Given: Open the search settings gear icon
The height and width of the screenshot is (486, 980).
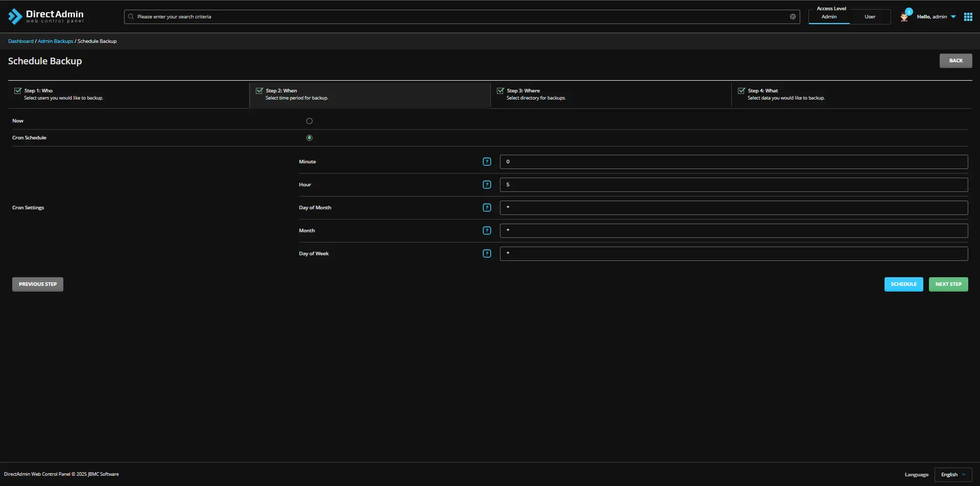Looking at the screenshot, I should 793,17.
